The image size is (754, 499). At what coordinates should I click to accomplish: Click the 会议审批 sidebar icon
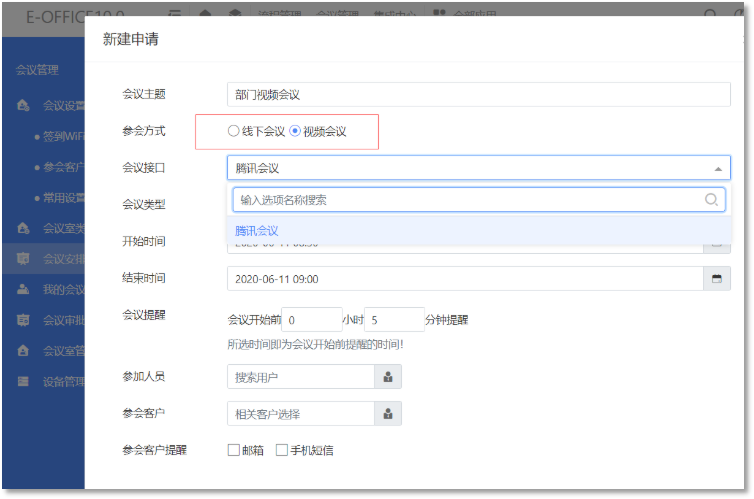point(23,320)
